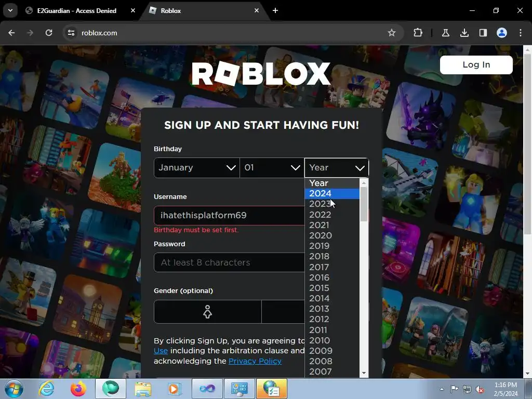Open the Windows Explorer folder taskbar icon

[143, 389]
